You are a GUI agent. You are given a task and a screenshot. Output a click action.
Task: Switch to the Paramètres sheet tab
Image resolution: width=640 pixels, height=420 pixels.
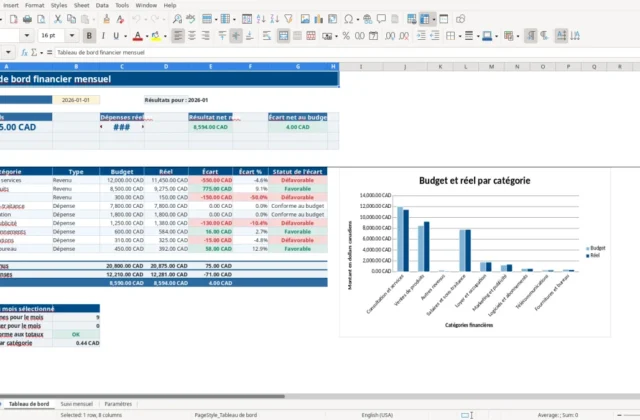pos(118,404)
